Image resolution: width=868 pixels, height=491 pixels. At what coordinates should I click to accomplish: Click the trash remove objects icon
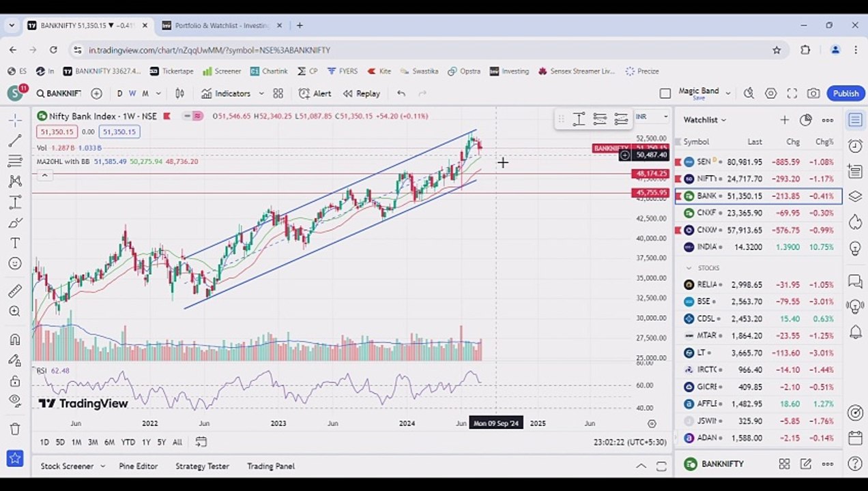pyautogui.click(x=14, y=429)
